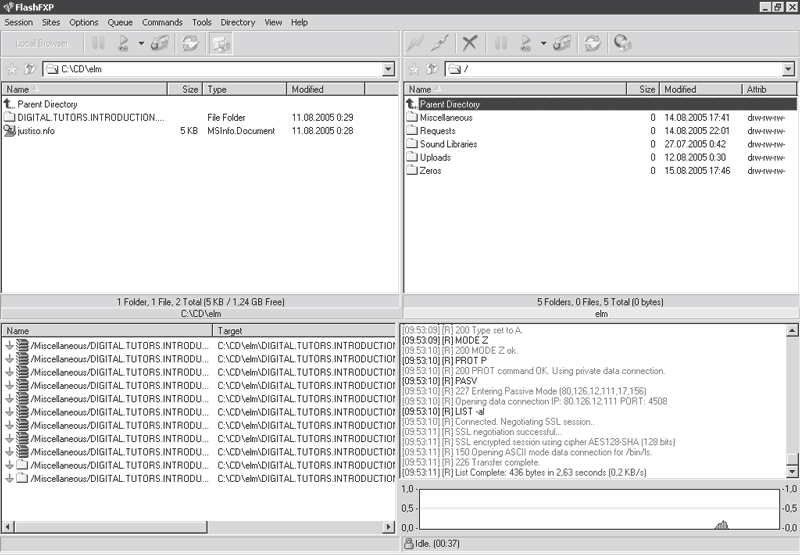800x555 pixels.
Task: Click the local pane Refresh icon
Action: point(189,43)
